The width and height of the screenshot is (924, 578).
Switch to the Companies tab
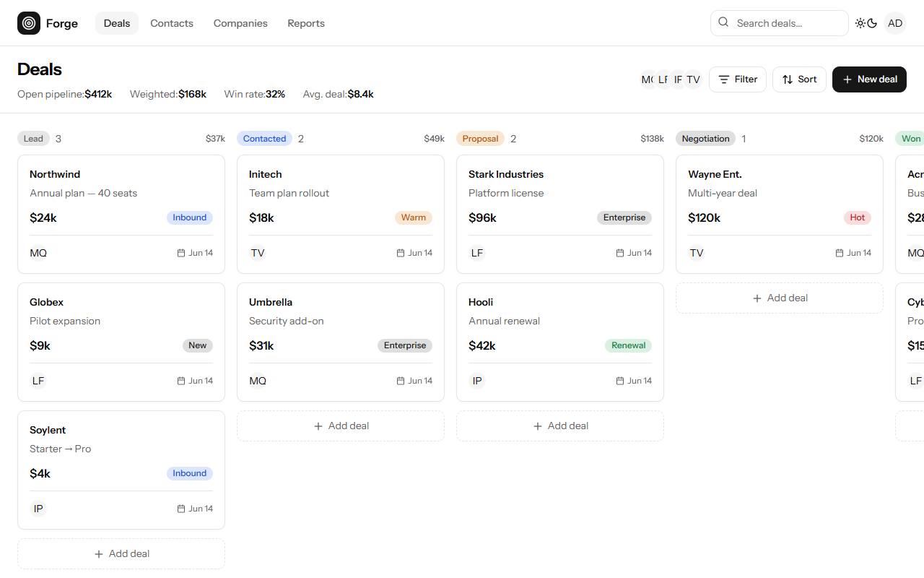(x=240, y=23)
